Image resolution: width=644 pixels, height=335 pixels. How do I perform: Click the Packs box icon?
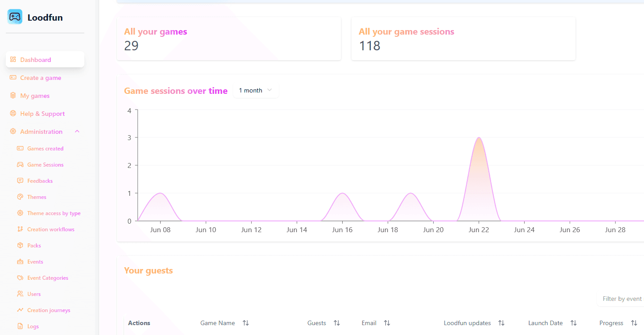[20, 246]
